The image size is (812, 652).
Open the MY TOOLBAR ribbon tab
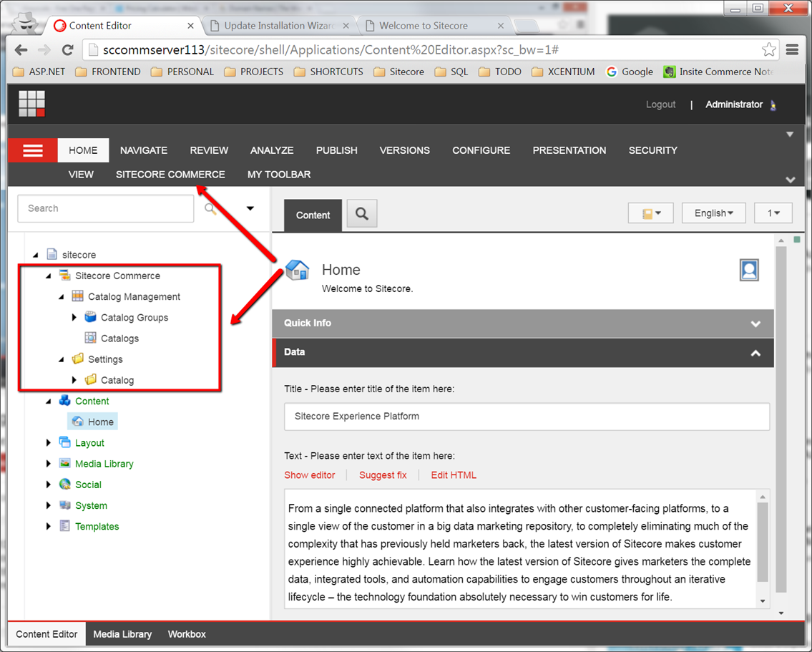coord(278,175)
